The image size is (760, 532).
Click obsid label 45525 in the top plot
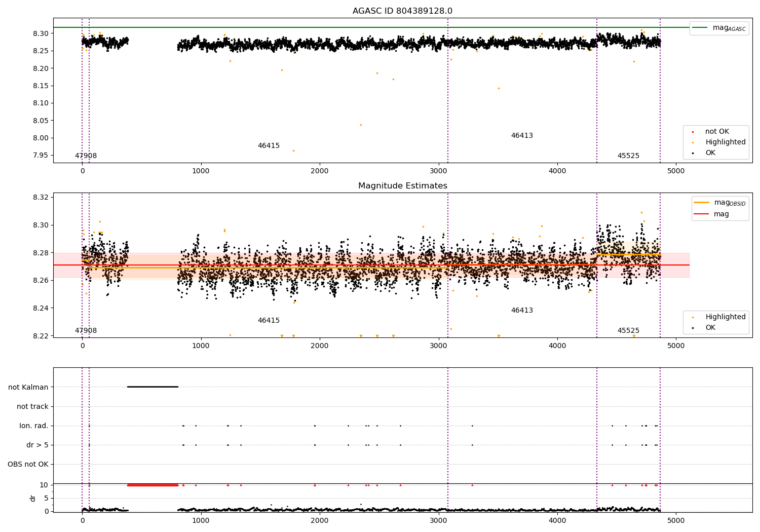tap(628, 156)
